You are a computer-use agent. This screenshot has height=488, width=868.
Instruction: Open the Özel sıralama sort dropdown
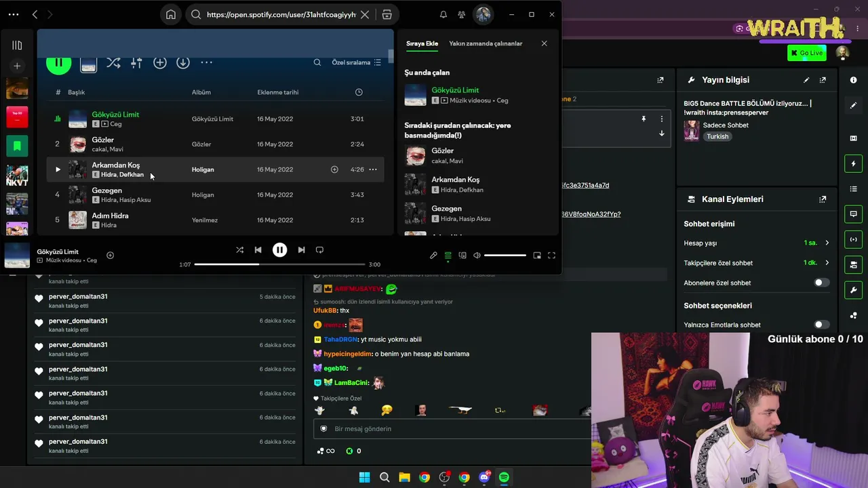(356, 62)
